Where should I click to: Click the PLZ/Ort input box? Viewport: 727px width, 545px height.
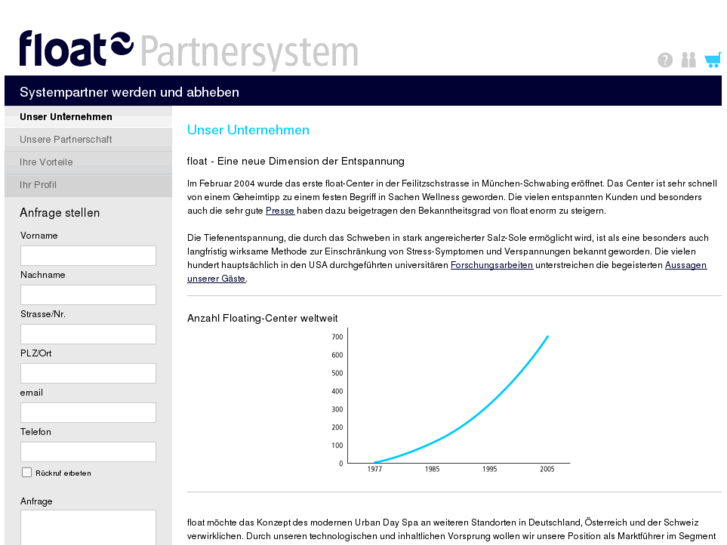88,373
